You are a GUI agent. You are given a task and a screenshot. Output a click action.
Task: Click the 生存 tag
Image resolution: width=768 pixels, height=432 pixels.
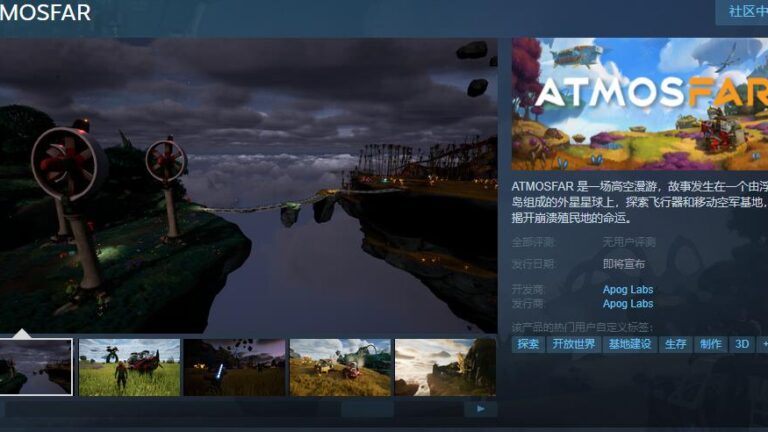click(675, 344)
